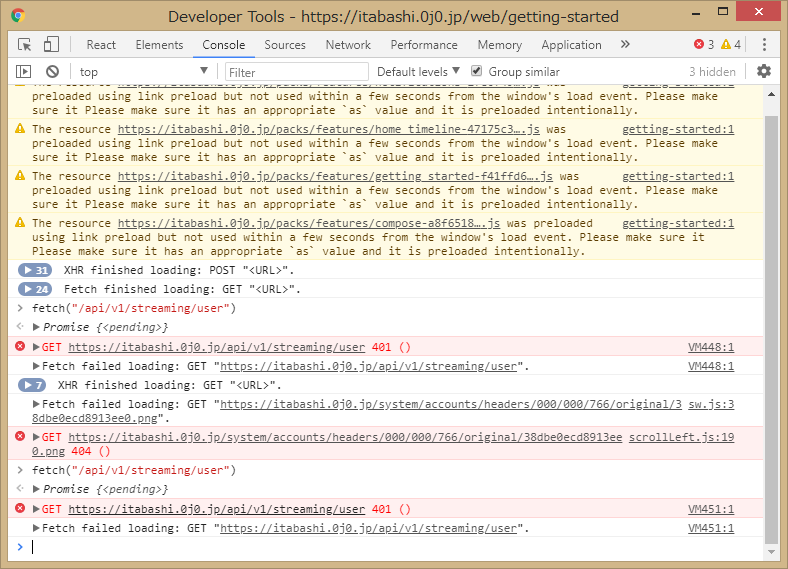
Task: Activate the inspect element picker icon
Action: [25, 45]
